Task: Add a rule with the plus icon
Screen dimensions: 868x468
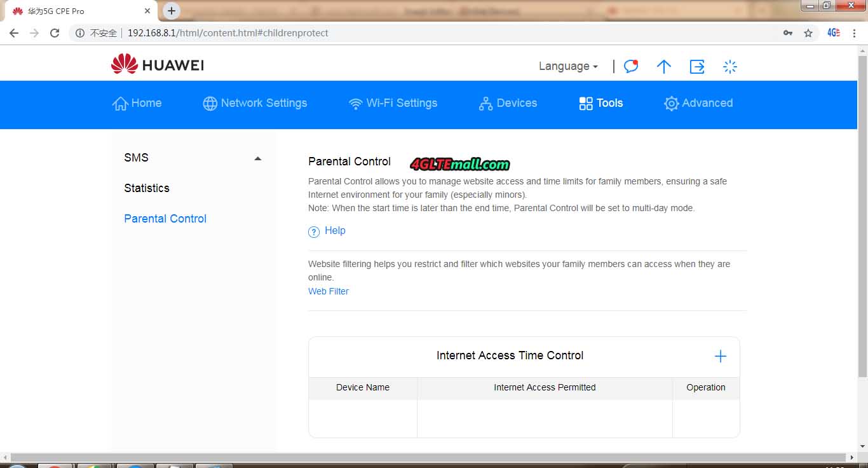Action: pos(720,356)
